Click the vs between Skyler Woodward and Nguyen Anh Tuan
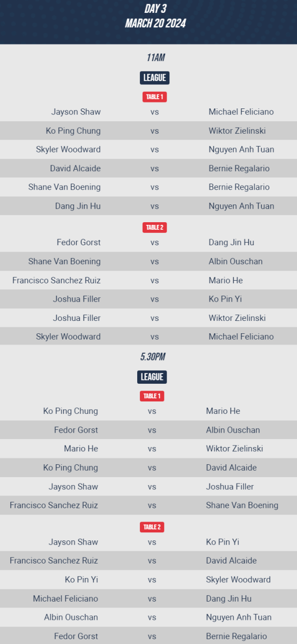The height and width of the screenshot is (644, 297). (154, 150)
